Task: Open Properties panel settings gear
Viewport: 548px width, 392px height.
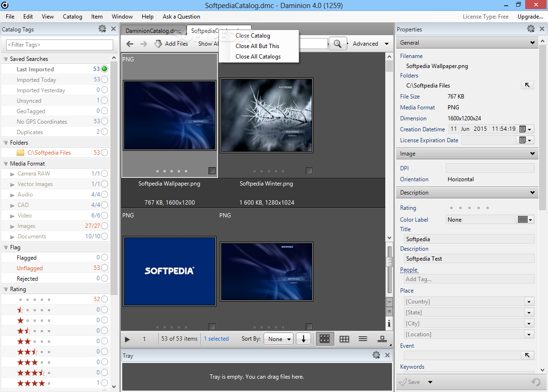Action: tap(531, 29)
